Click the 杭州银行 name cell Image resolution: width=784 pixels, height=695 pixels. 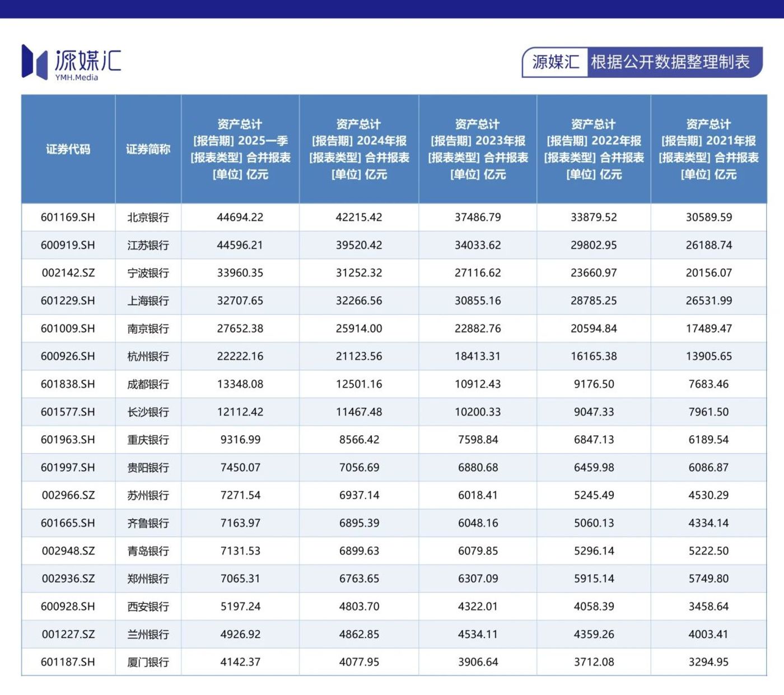point(148,356)
